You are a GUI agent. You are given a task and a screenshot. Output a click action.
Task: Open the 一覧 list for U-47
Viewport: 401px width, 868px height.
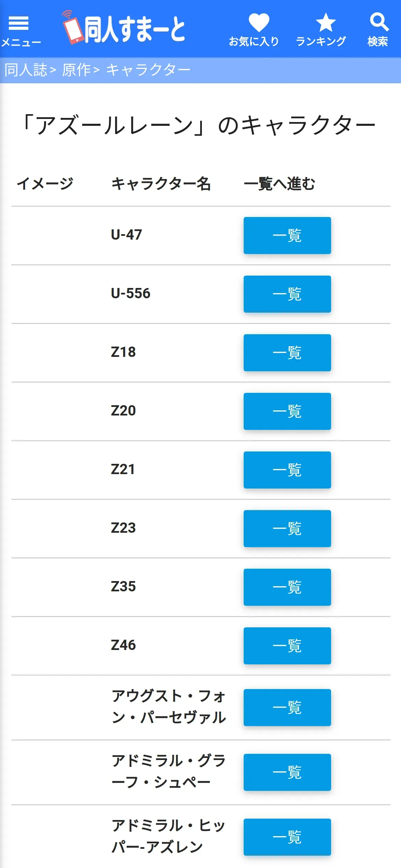[287, 236]
